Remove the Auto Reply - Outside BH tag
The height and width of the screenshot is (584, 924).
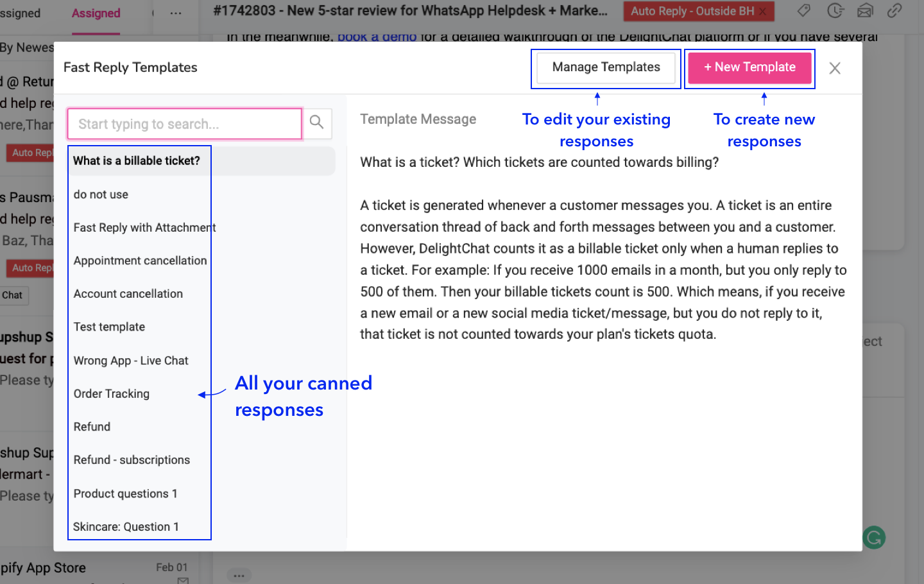tap(762, 12)
